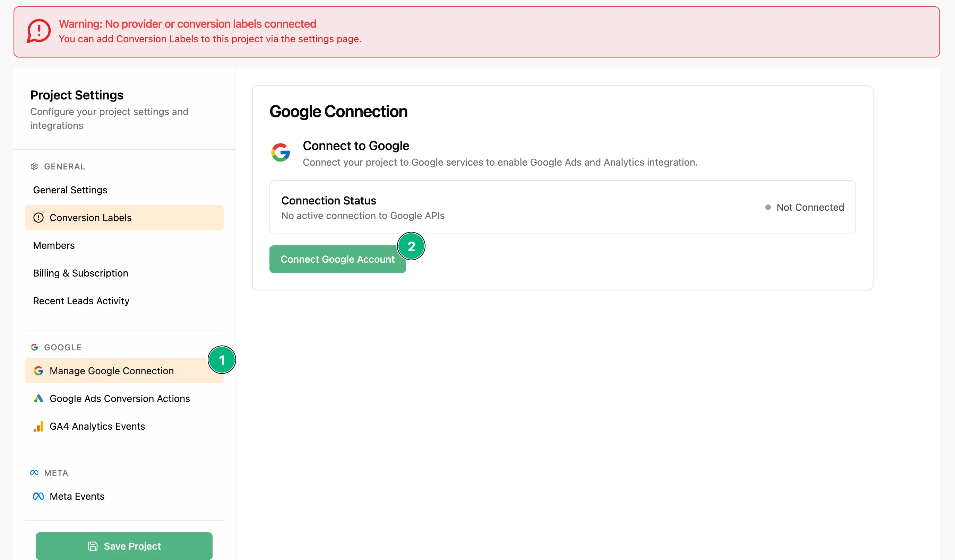Click the Meta logo beside the META section header
955x560 pixels.
click(x=34, y=473)
